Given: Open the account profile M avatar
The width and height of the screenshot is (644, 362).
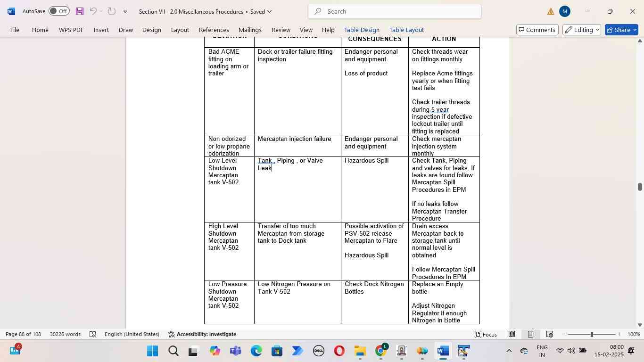Looking at the screenshot, I should point(565,11).
